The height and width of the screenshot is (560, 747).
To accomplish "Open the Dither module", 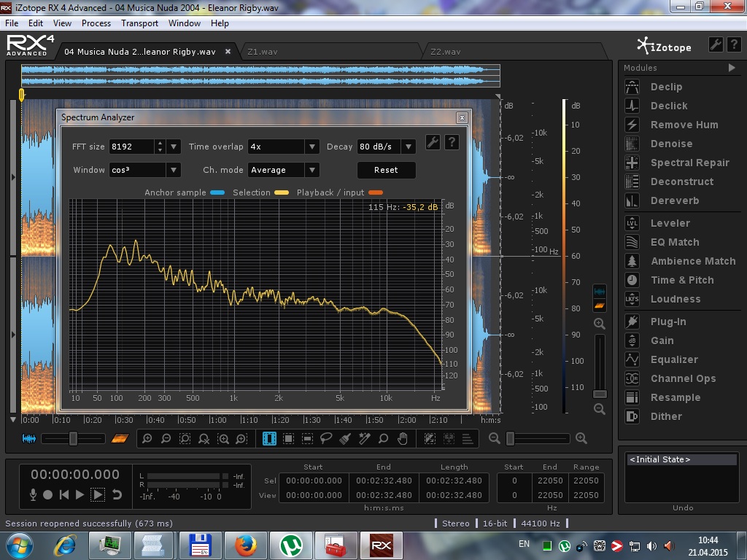I will 666,416.
